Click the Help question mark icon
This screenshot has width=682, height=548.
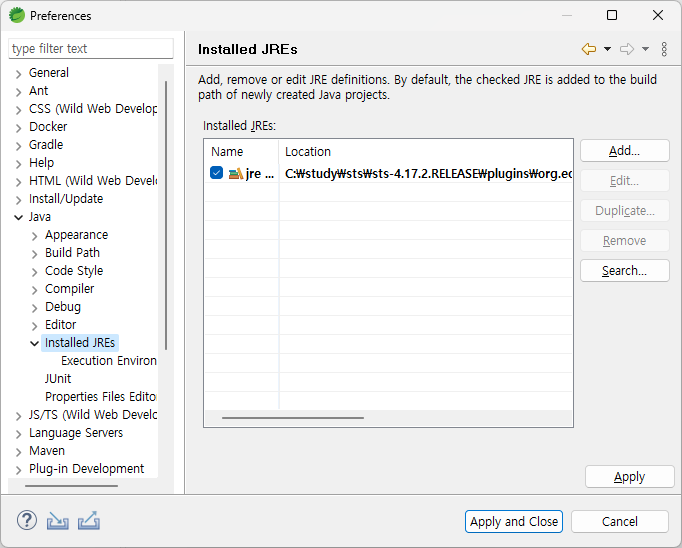pos(27,520)
